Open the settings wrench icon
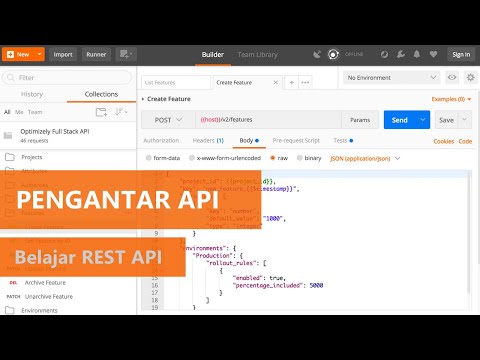The width and height of the screenshot is (480, 360). pyautogui.click(x=401, y=54)
